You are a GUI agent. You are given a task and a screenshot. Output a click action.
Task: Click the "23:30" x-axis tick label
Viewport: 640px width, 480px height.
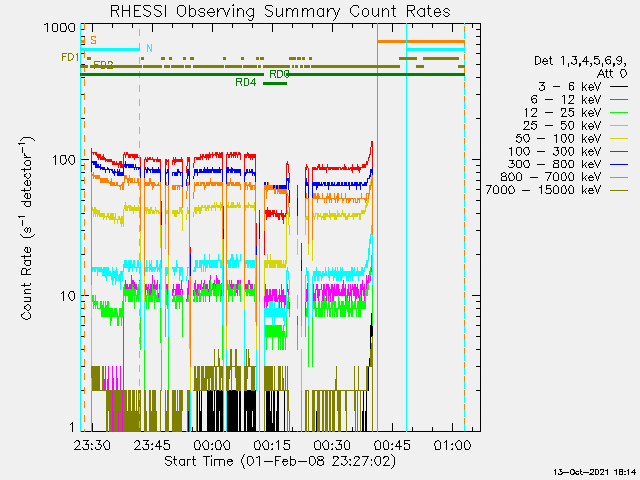point(92,445)
